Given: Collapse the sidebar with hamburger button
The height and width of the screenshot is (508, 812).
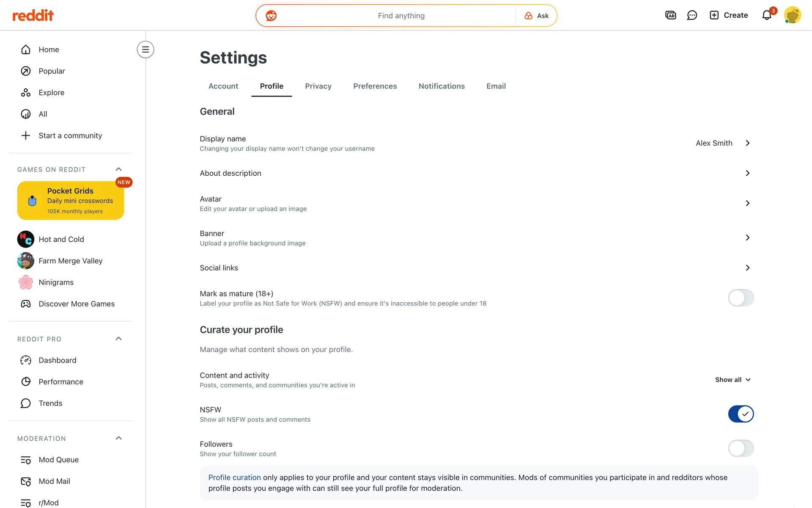Looking at the screenshot, I should (x=145, y=50).
